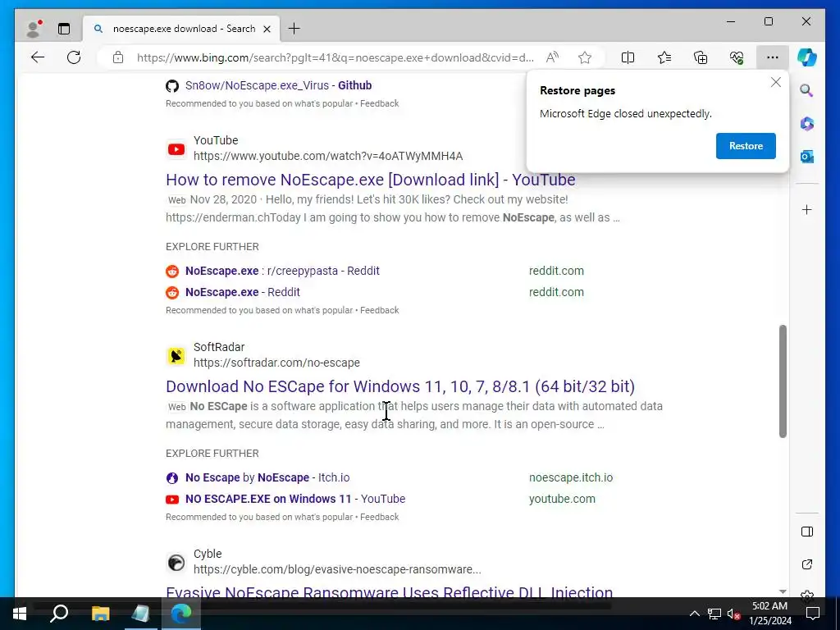Open File Explorer from taskbar

[100, 614]
